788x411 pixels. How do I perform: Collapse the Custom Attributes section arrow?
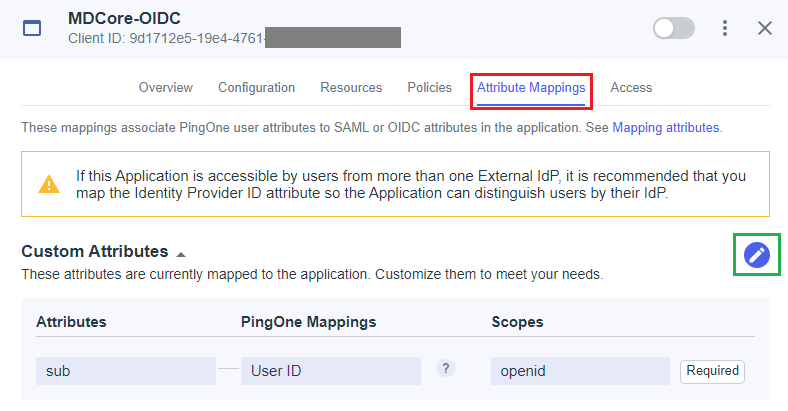[181, 254]
